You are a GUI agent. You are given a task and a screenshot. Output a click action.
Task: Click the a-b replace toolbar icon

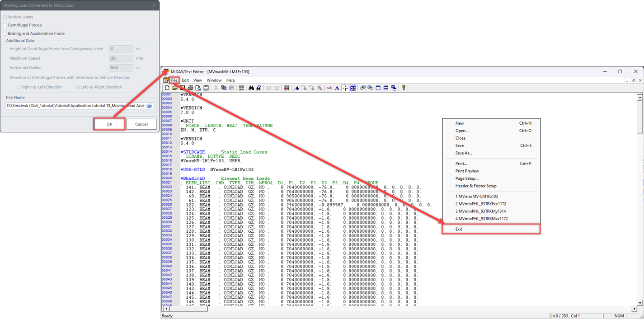coord(329,88)
